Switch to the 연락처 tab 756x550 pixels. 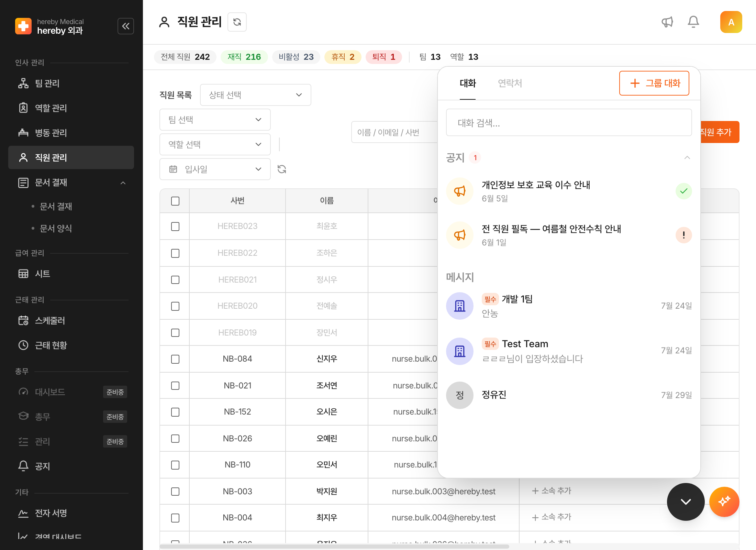point(510,83)
